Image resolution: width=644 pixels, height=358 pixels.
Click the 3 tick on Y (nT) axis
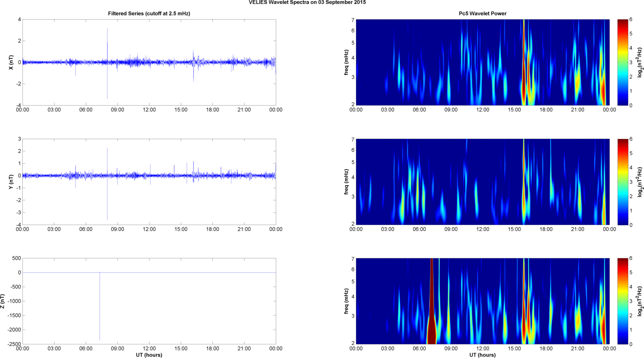19,139
